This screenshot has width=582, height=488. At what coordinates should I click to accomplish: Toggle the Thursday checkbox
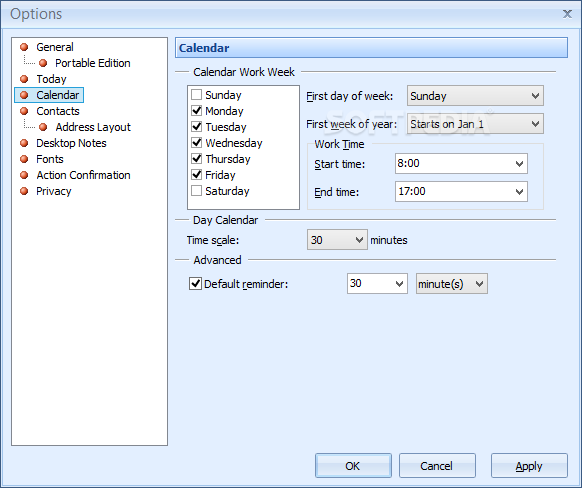(x=196, y=158)
